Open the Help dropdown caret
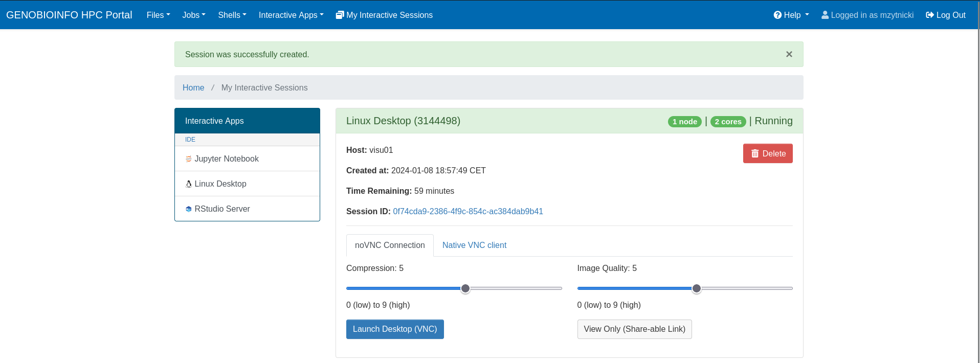 tap(807, 15)
